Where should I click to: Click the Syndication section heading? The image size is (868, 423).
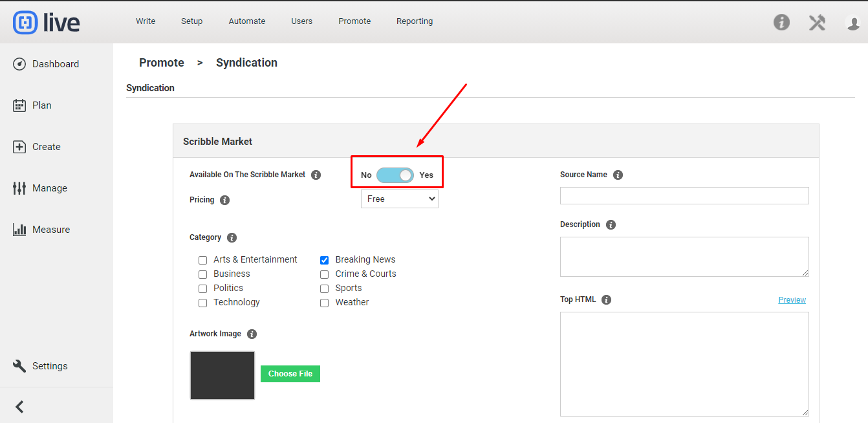[151, 88]
